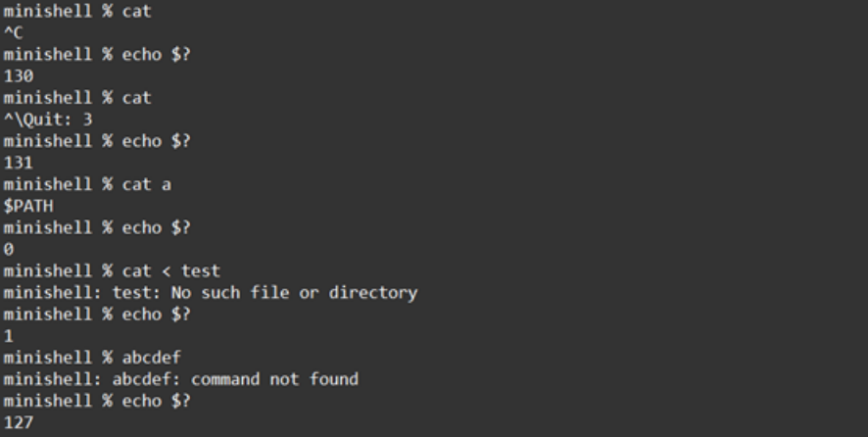
Task: Click the exit status "130"
Action: click(x=19, y=73)
